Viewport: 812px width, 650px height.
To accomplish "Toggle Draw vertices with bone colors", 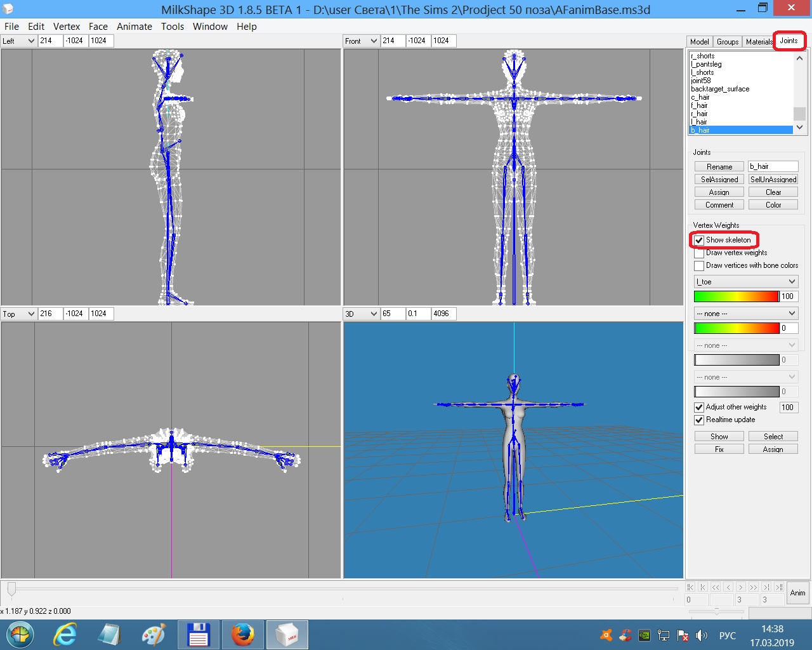I will (699, 266).
